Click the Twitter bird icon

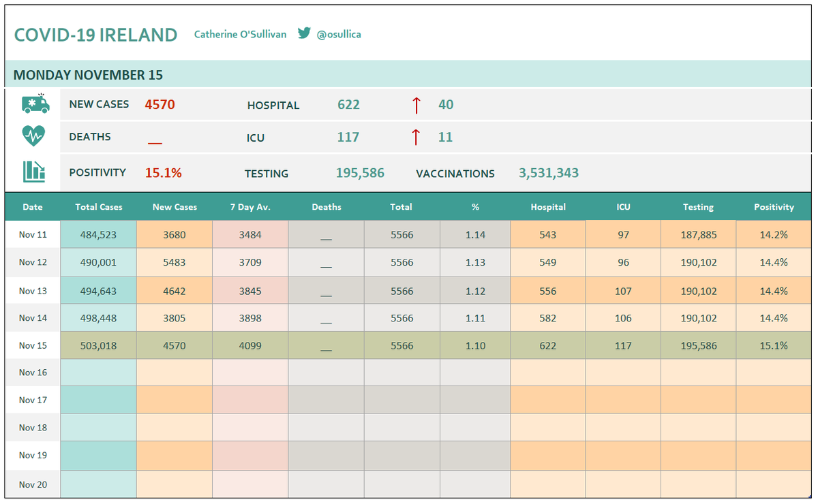(304, 33)
